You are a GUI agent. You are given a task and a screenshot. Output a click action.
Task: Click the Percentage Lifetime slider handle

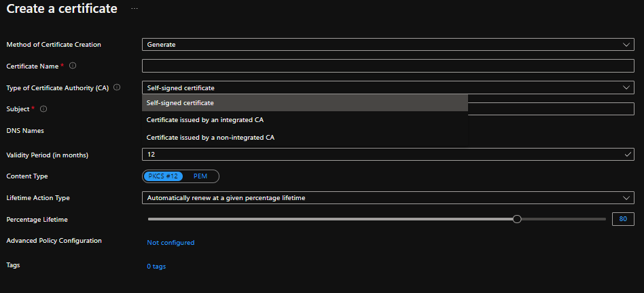click(517, 219)
